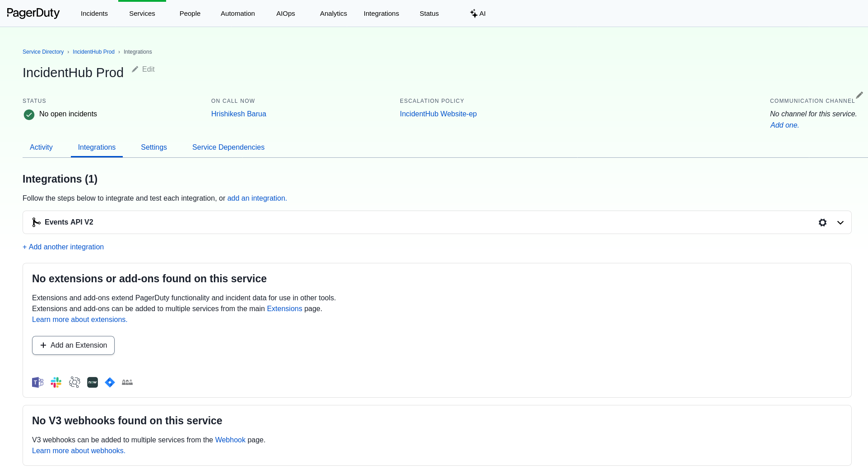Open the PagerDuty logo home link
Screen dimensions: 868x473
click(x=33, y=13)
